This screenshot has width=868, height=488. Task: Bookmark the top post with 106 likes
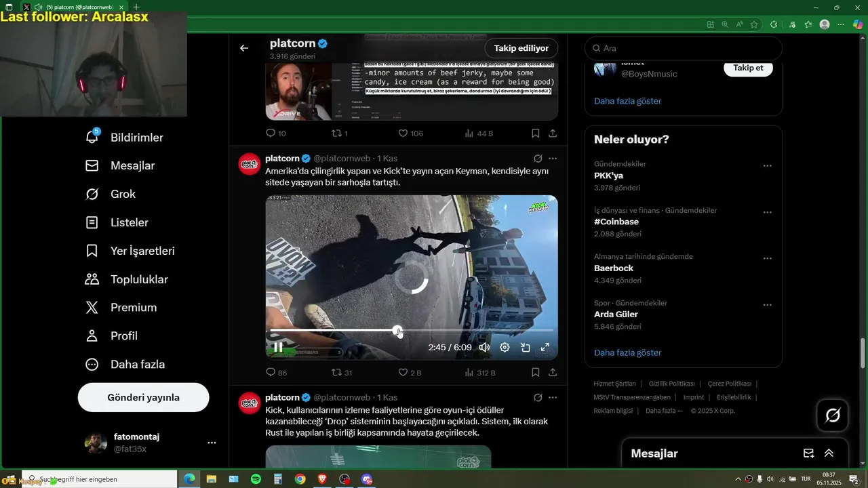pyautogui.click(x=536, y=134)
